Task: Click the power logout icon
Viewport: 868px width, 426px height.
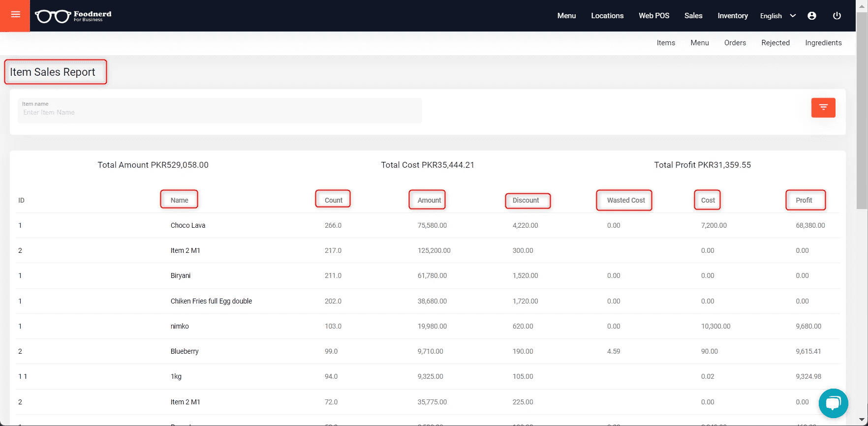Action: 837,16
